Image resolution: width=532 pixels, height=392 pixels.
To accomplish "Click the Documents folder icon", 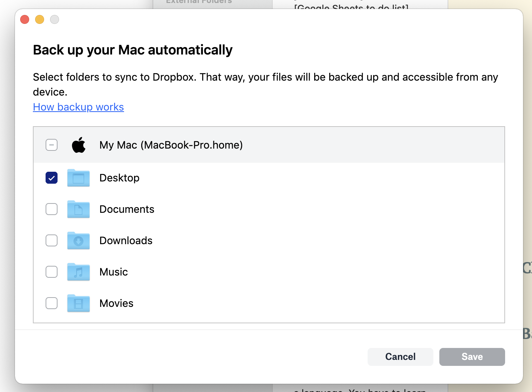I will [78, 209].
